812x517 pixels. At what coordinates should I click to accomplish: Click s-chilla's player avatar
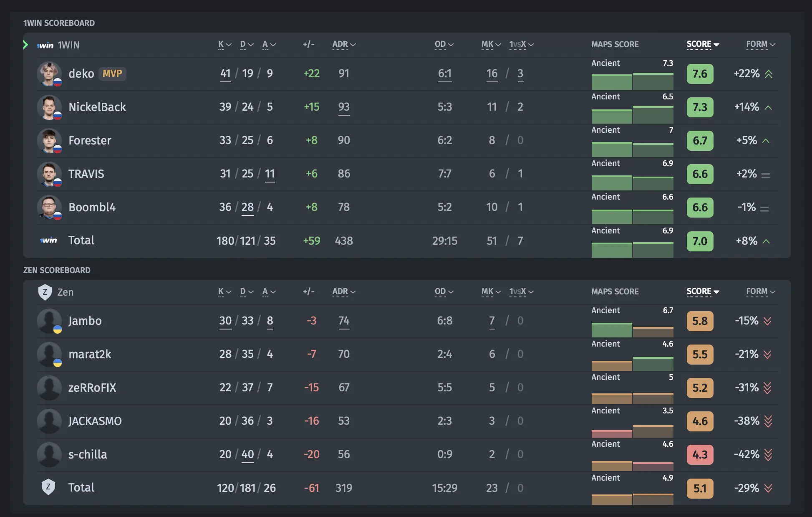[49, 454]
